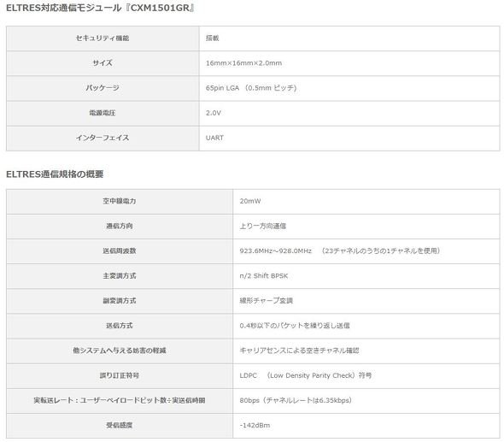This screenshot has height=442, width=504.
Task: Click the LDPC Low Density Parity Check value
Action: pos(305,375)
